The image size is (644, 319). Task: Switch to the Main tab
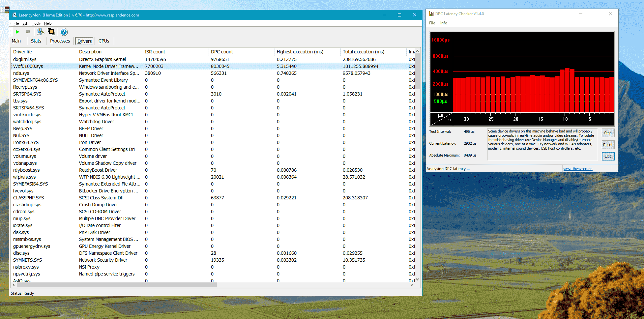[x=16, y=41]
